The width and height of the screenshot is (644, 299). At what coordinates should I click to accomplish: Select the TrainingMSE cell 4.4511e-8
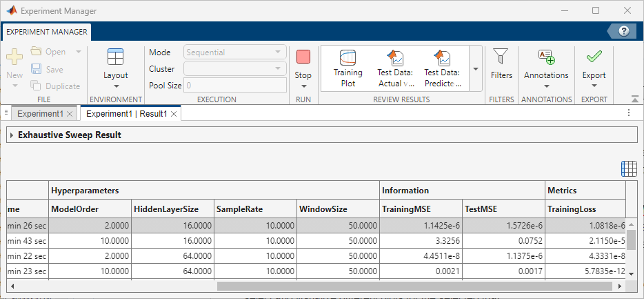pos(421,255)
